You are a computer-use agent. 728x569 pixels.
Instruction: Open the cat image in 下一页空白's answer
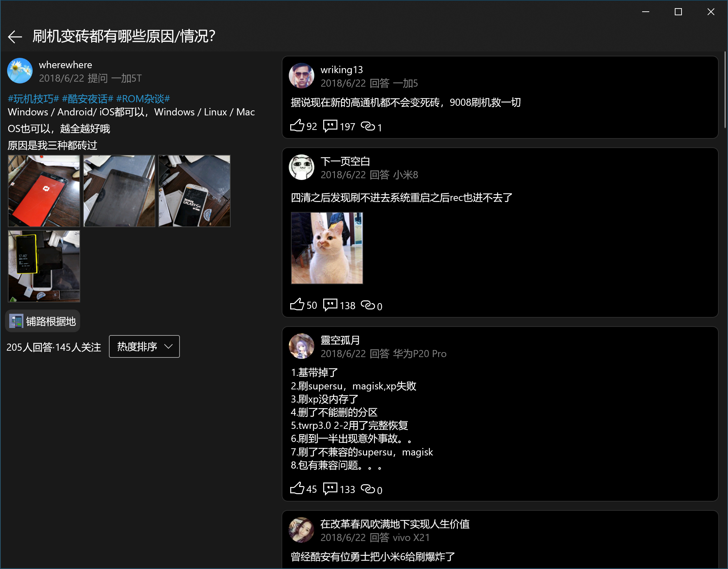point(327,248)
